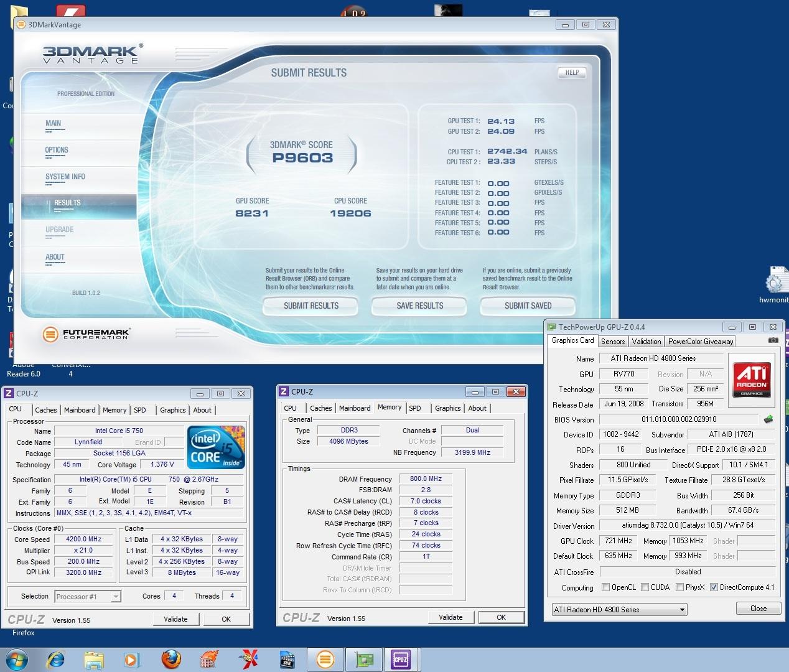789x672 pixels.
Task: Launch Windows Media Player from taskbar
Action: [132, 659]
